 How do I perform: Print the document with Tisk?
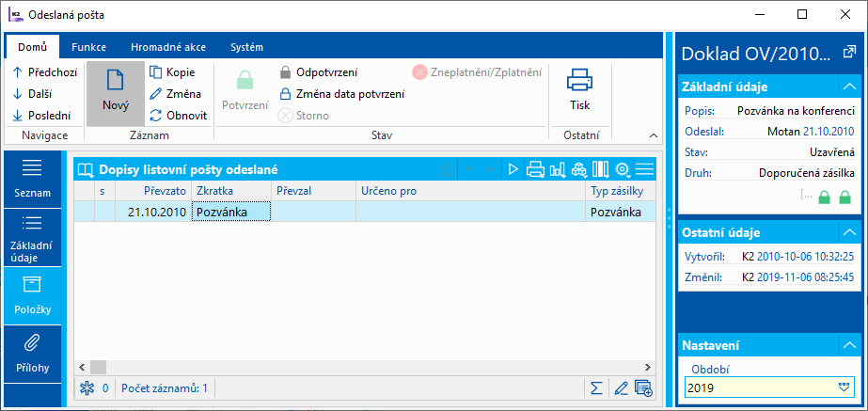[x=579, y=88]
